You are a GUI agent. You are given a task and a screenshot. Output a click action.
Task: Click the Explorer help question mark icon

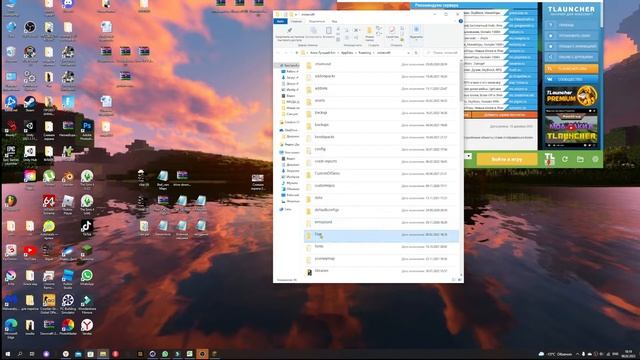tap(460, 21)
